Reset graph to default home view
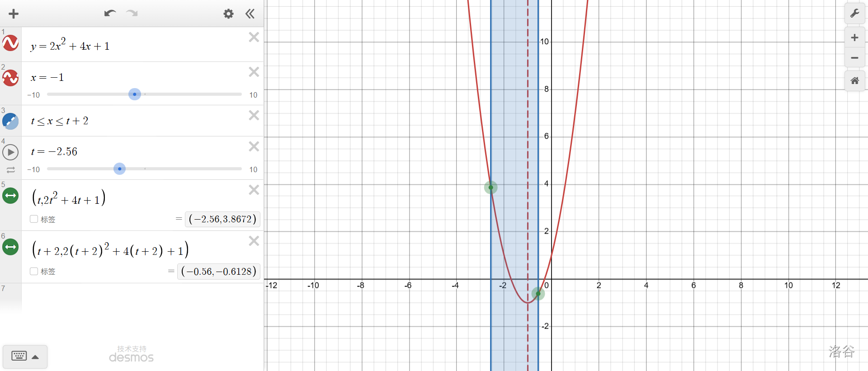The width and height of the screenshot is (868, 371). tap(854, 81)
